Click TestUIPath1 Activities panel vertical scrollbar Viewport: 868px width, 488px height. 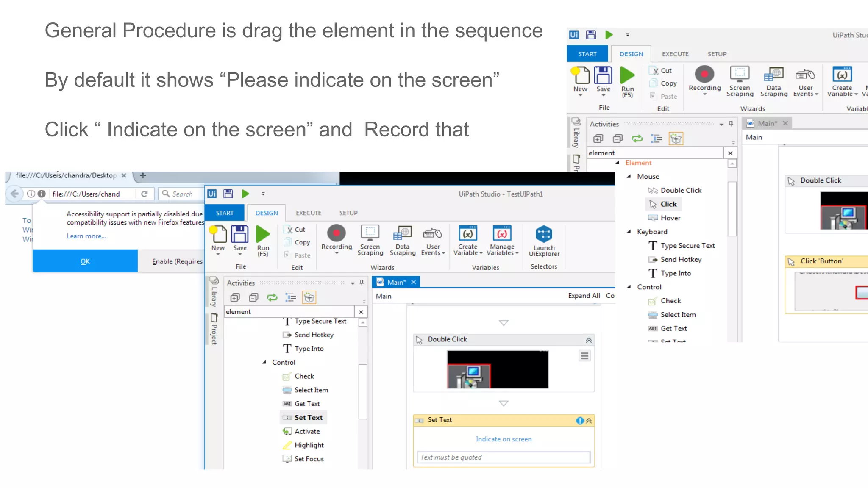click(x=363, y=391)
